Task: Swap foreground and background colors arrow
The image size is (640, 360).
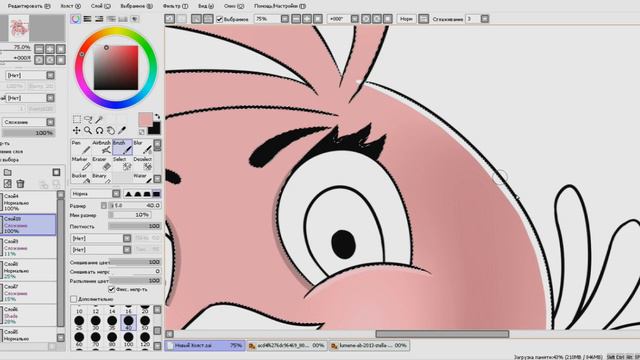Action: point(158,116)
